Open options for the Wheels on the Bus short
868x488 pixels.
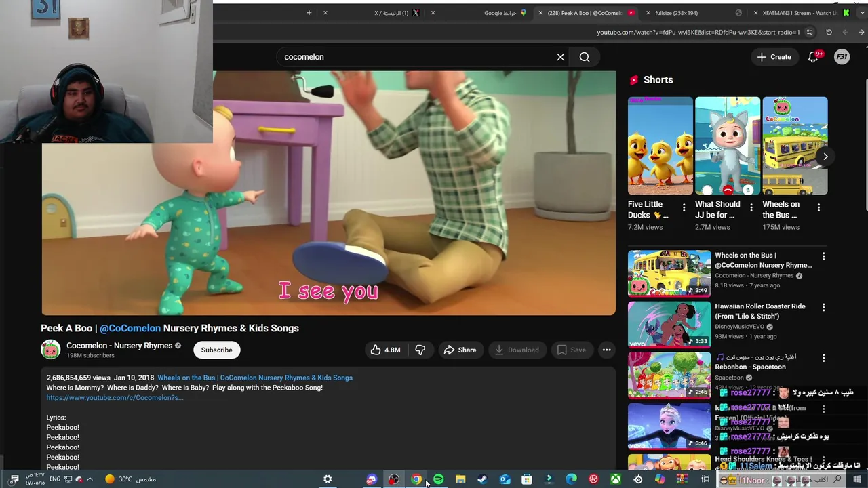tap(818, 208)
